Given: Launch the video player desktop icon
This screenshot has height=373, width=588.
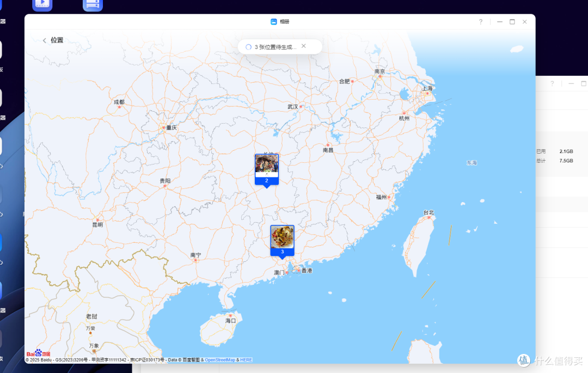Looking at the screenshot, I should point(42,4).
